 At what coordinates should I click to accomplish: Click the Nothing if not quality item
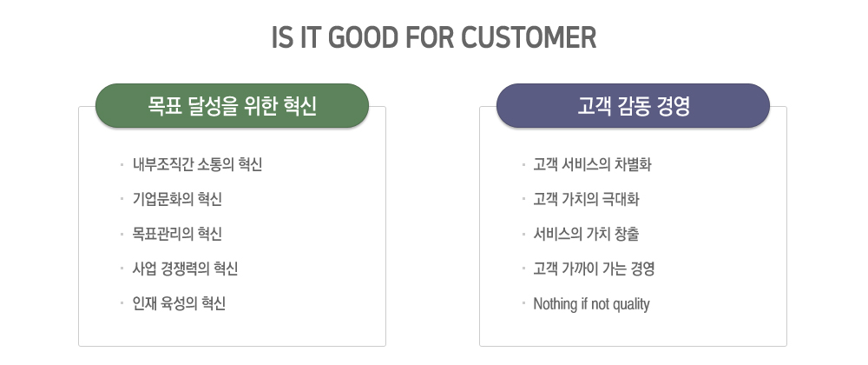click(591, 304)
